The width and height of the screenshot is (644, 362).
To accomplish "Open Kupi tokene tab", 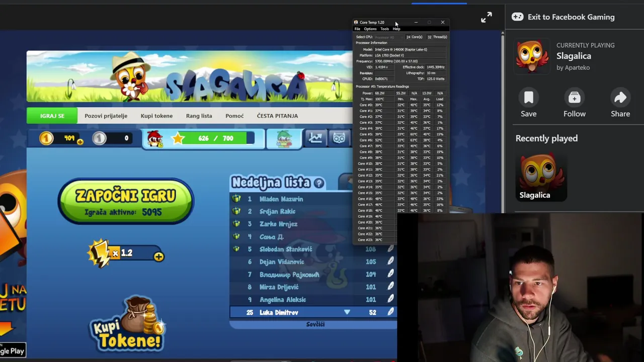I will point(156,116).
